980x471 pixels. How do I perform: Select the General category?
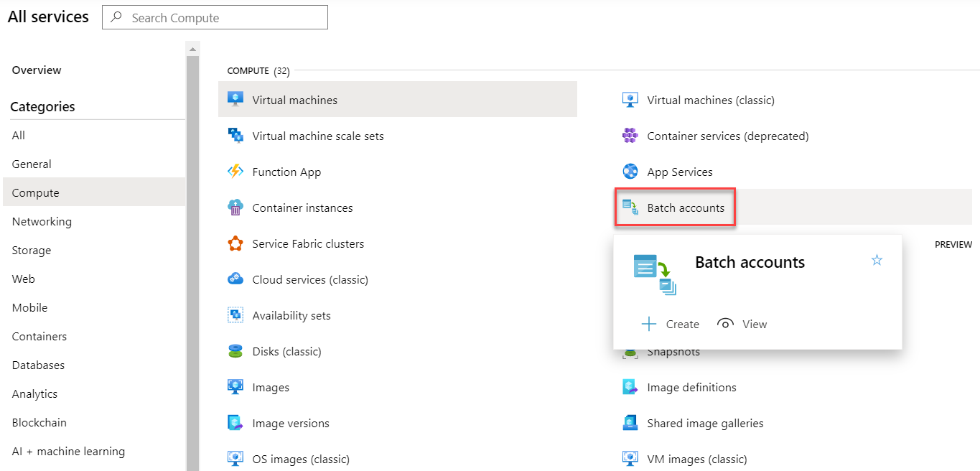click(32, 164)
